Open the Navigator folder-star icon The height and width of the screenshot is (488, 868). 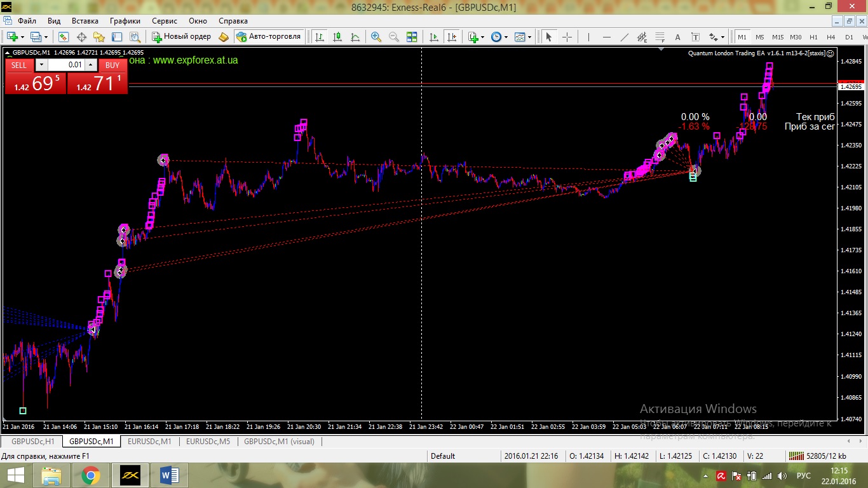tap(99, 37)
